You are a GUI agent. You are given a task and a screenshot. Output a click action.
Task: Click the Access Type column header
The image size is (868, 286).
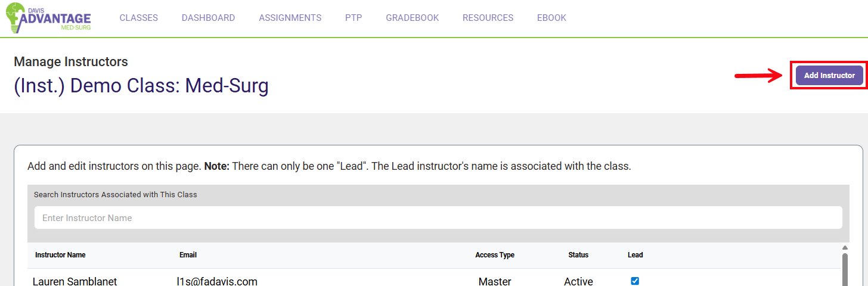point(494,255)
